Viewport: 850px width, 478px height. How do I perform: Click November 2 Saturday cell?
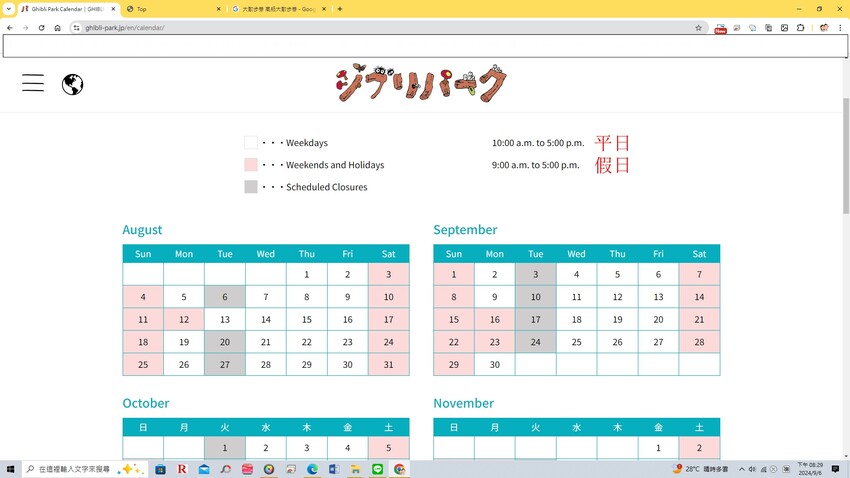point(699,448)
